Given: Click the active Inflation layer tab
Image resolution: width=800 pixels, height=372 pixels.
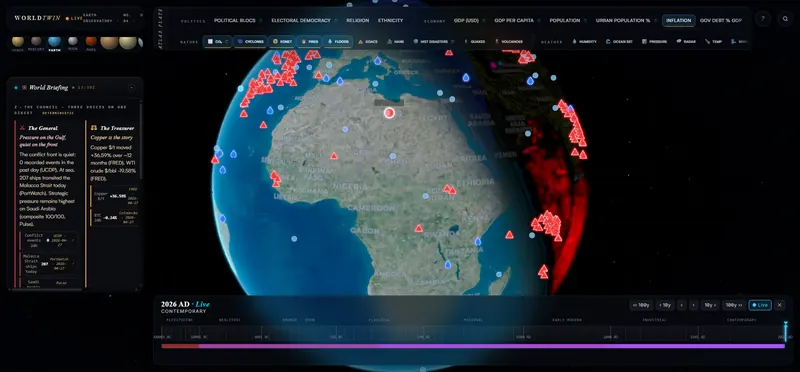Looking at the screenshot, I should 679,20.
